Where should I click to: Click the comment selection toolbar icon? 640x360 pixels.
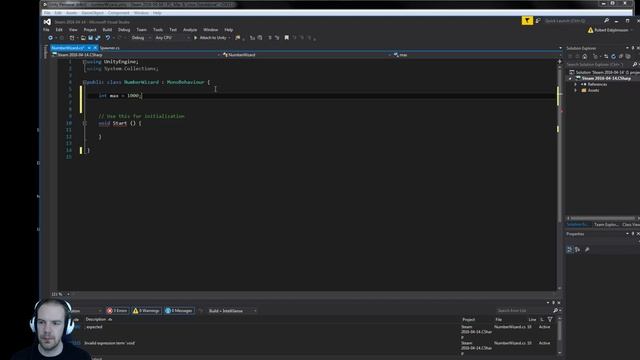click(270, 38)
